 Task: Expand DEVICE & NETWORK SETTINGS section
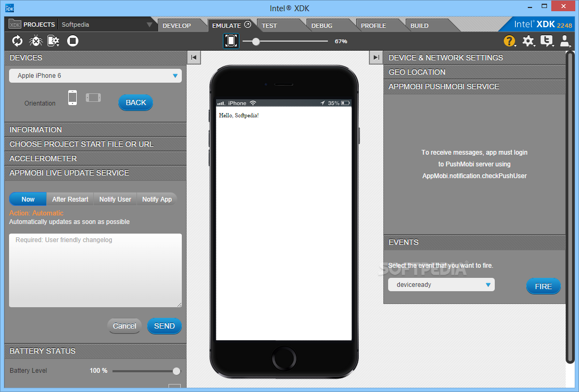pyautogui.click(x=475, y=58)
